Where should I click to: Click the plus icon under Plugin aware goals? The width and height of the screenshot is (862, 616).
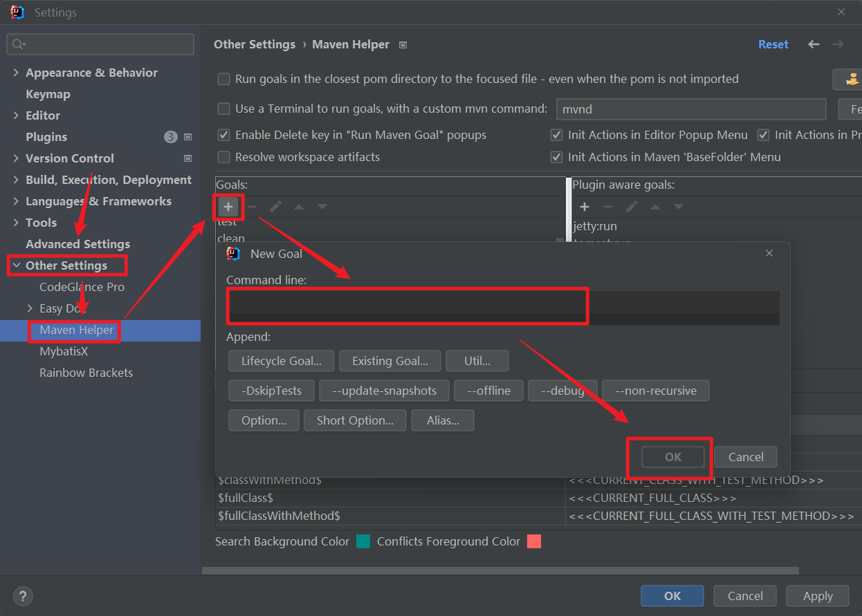coord(585,207)
